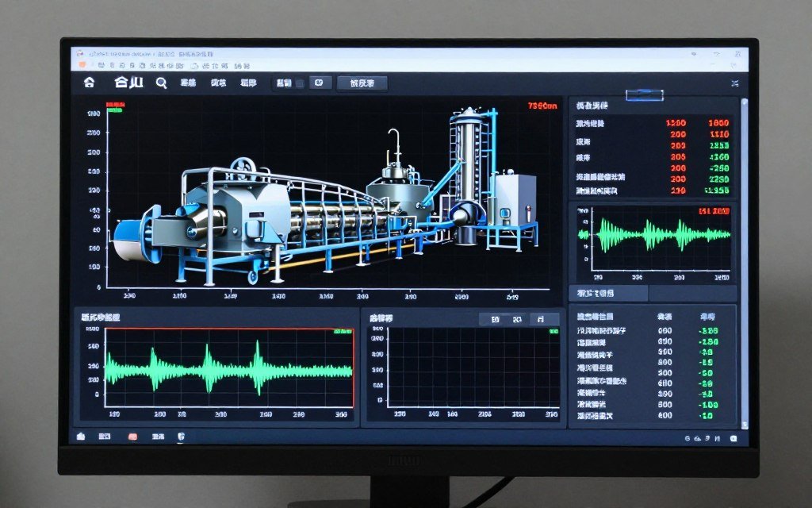Viewport: 812px width, 508px height.
Task: Click the orange icon at the bookmarks bar start
Action: point(82,65)
